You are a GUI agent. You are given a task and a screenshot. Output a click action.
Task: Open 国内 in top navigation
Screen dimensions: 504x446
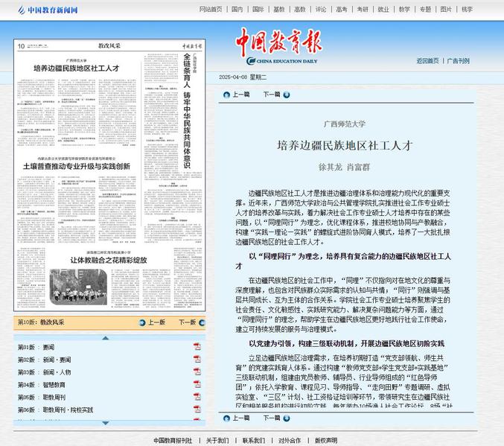pyautogui.click(x=237, y=10)
